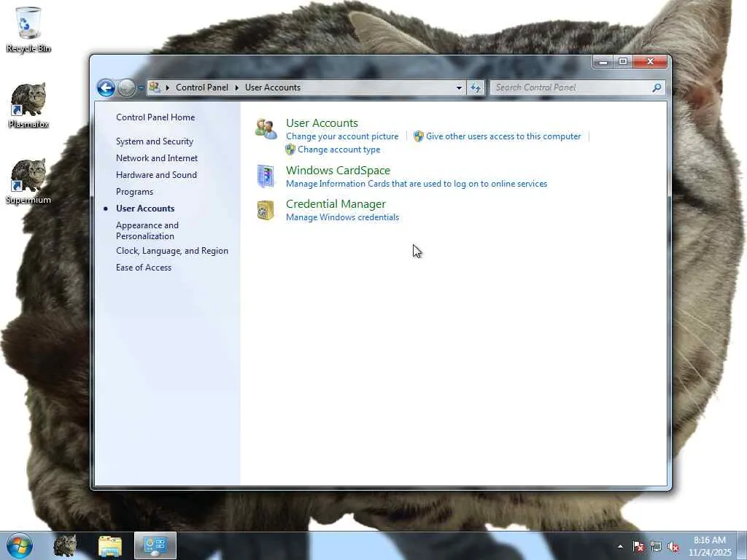Open the User Accounts green heading
Screen dimensions: 747x560
tap(322, 122)
